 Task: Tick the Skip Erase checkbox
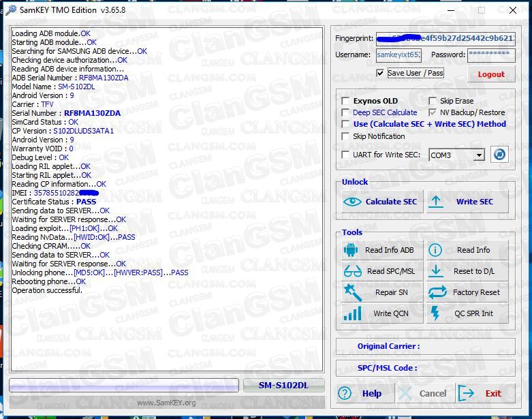point(433,101)
